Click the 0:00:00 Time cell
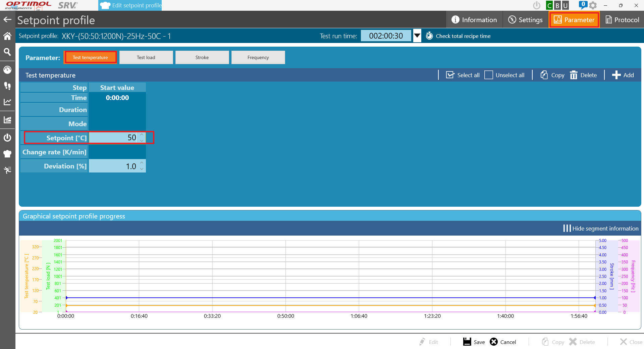Viewport: 644px width, 349px height. click(x=117, y=98)
